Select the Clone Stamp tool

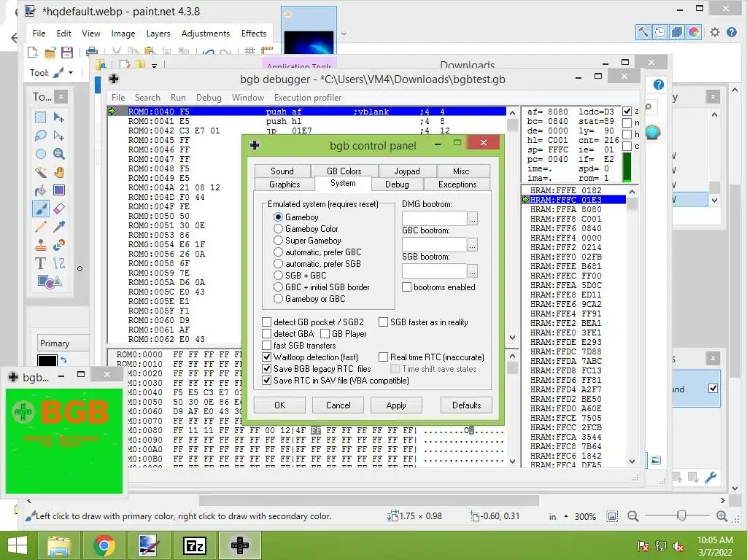click(41, 245)
